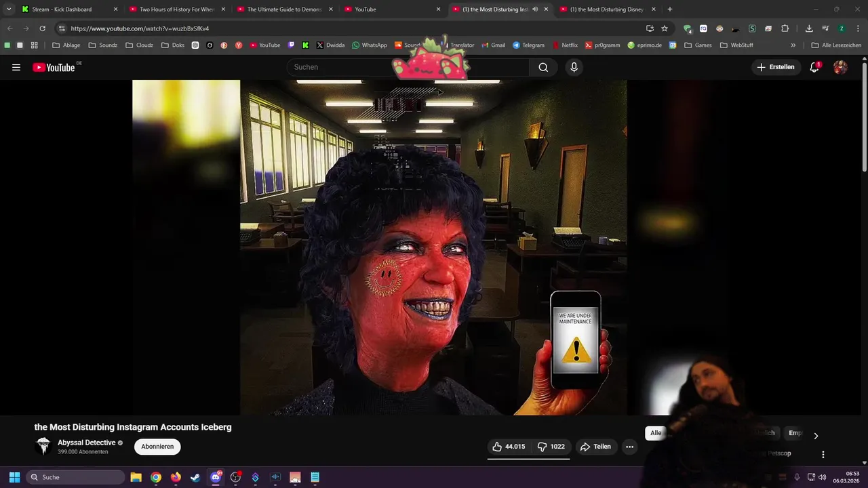This screenshot has width=868, height=488.
Task: Switch to Most Disturbing Disney tab
Action: pyautogui.click(x=608, y=9)
